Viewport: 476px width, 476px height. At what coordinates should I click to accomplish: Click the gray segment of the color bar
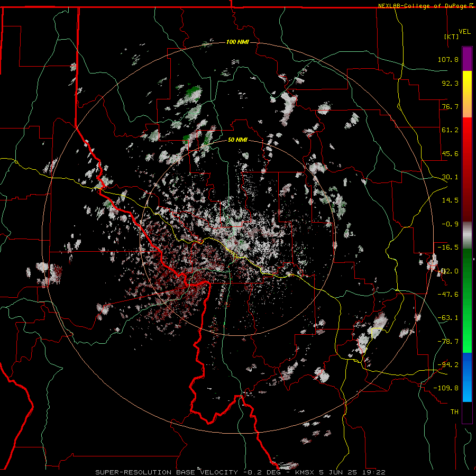point(467,235)
